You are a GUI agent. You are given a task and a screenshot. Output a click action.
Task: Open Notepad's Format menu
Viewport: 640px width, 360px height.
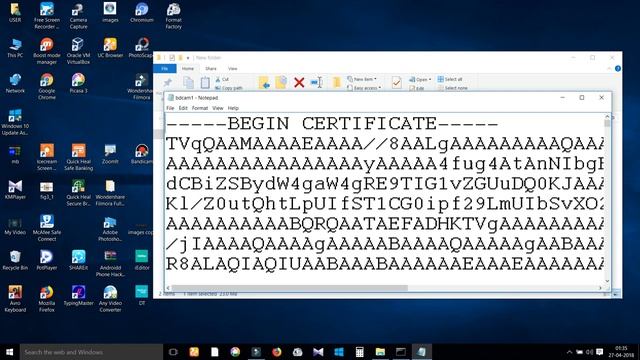(x=200, y=108)
